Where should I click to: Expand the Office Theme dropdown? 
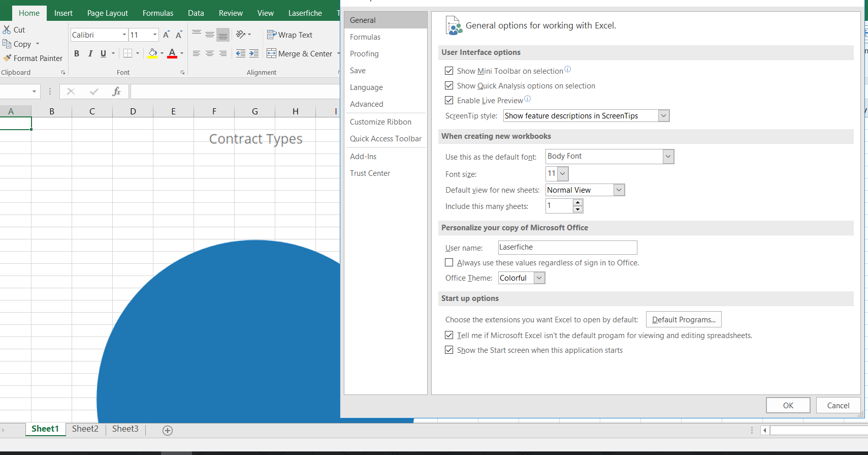[539, 278]
